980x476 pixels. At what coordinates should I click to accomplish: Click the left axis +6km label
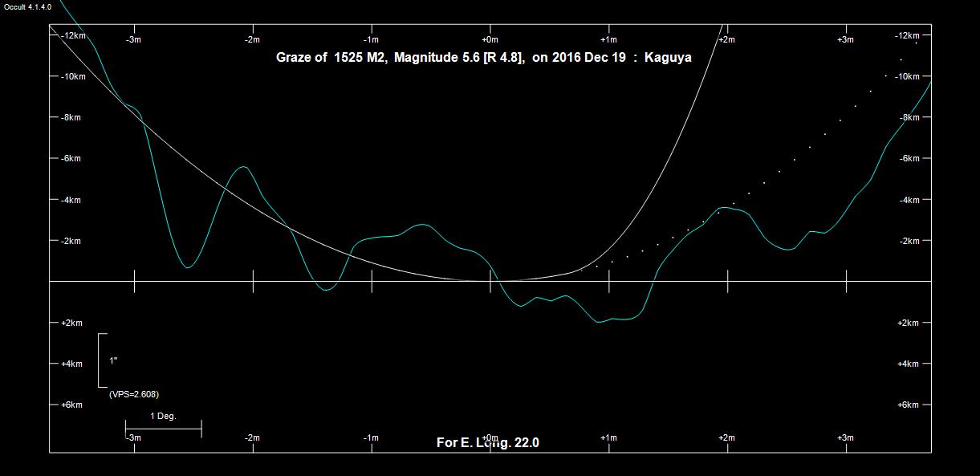(71, 405)
